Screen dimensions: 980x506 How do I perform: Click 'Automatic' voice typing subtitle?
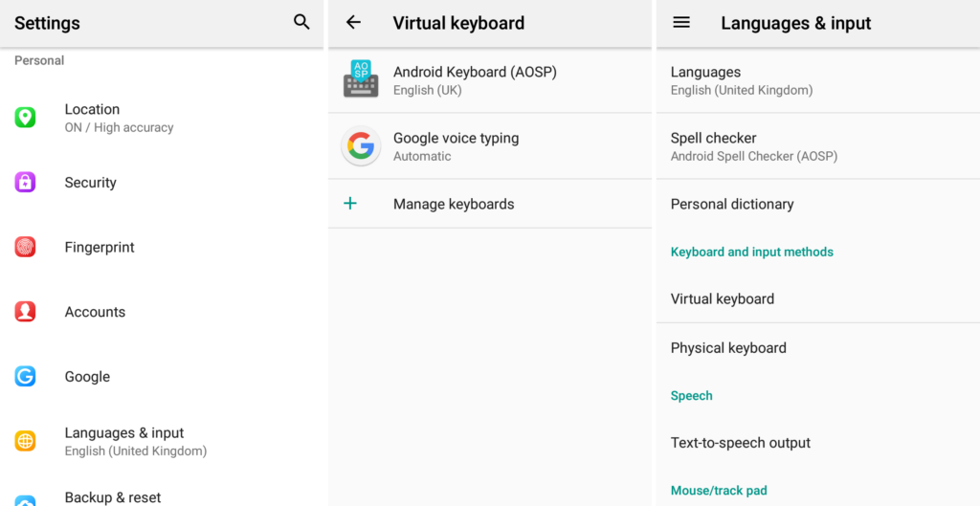tap(422, 156)
